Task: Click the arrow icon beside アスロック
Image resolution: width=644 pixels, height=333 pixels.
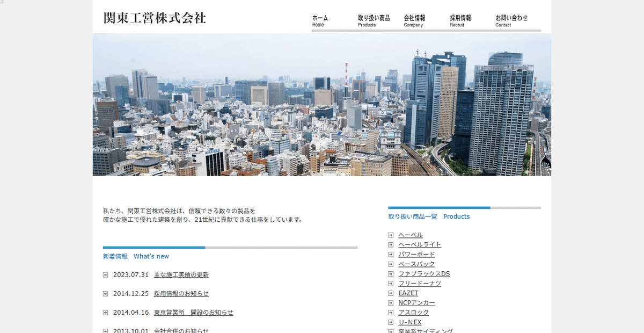Action: coord(391,312)
